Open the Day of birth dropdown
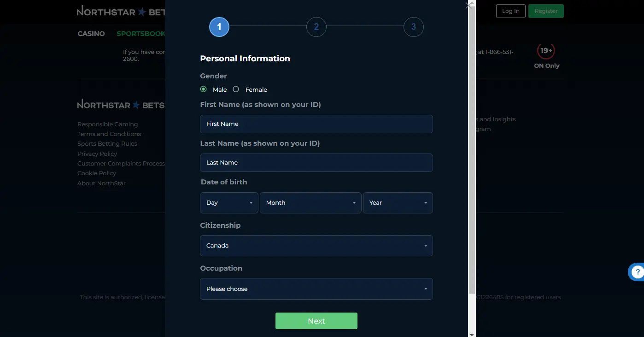The height and width of the screenshot is (337, 644). pos(229,203)
